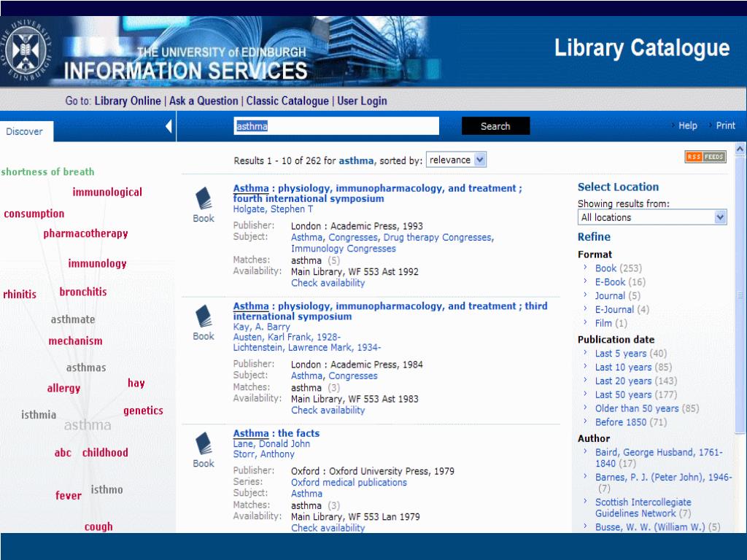Switch to the Classic Catalogue

287,101
